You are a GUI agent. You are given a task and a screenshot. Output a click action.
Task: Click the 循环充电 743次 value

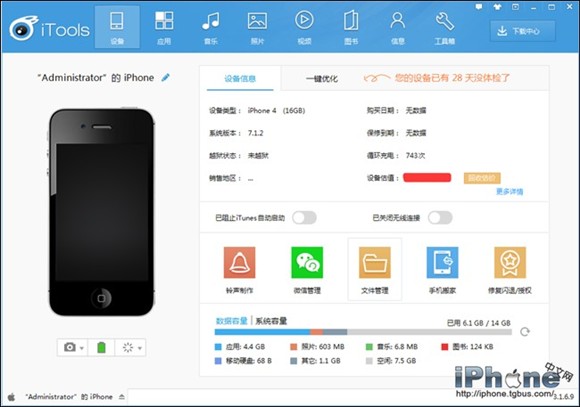pos(415,155)
